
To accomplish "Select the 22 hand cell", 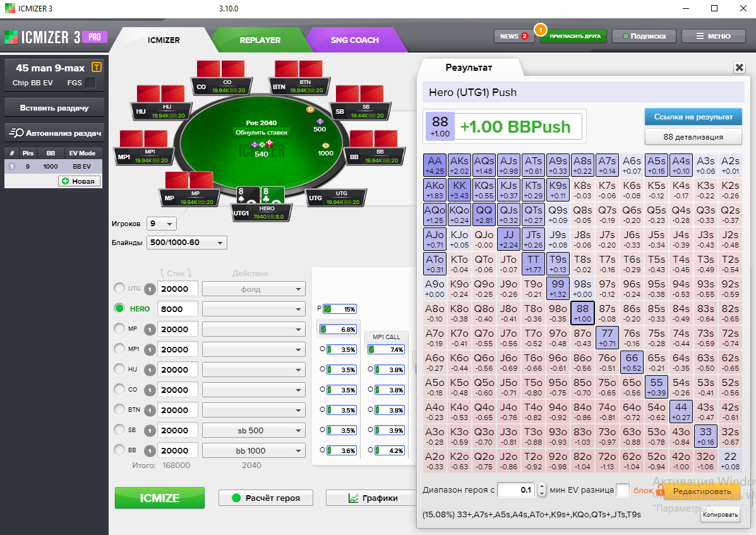I will [730, 460].
